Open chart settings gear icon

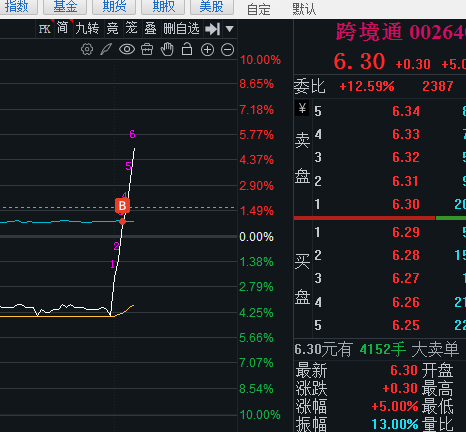(87, 50)
